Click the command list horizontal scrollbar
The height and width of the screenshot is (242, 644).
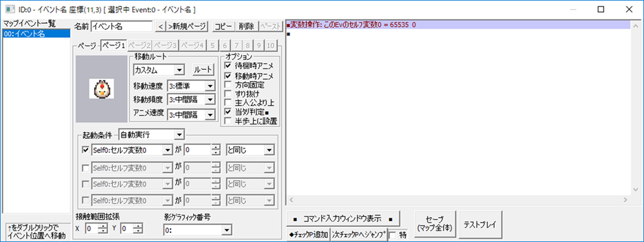pyautogui.click(x=458, y=200)
